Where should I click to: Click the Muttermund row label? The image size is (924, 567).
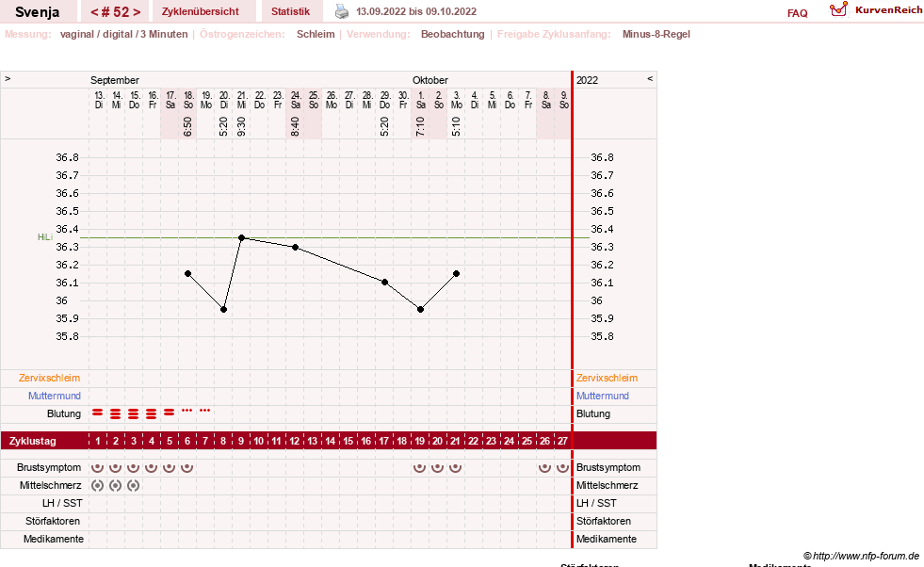pyautogui.click(x=55, y=396)
